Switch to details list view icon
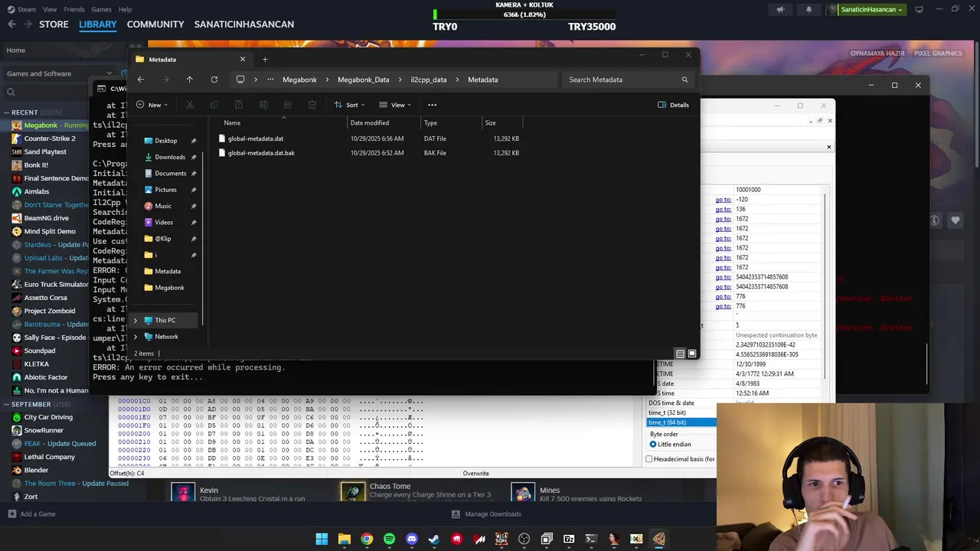 680,354
